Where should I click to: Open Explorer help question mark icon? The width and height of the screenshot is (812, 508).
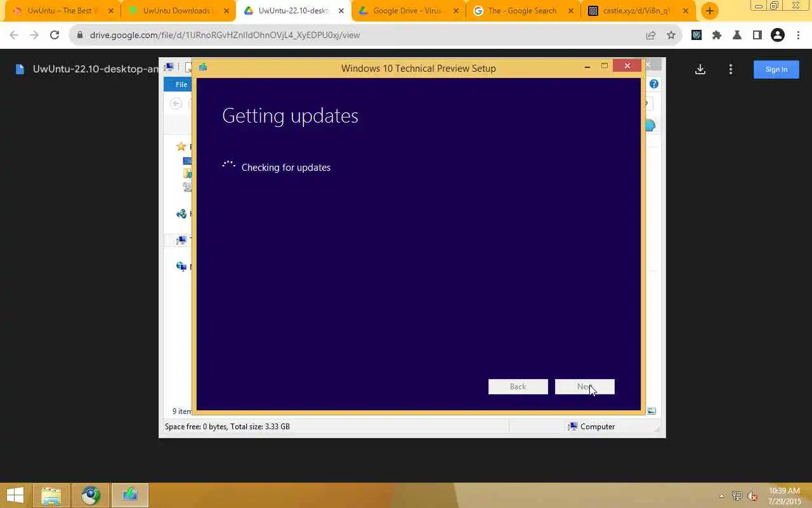pos(654,84)
